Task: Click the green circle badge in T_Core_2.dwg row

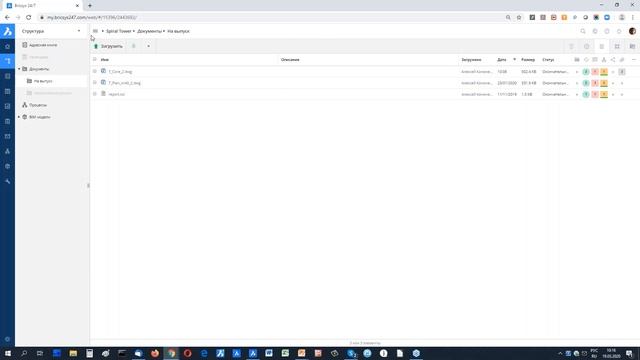Action: (586, 71)
